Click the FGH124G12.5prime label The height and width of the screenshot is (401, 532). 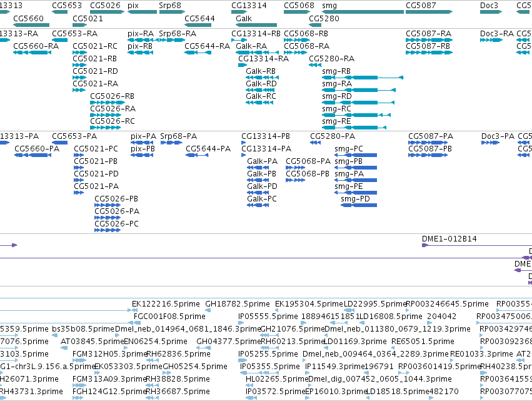[109, 392]
